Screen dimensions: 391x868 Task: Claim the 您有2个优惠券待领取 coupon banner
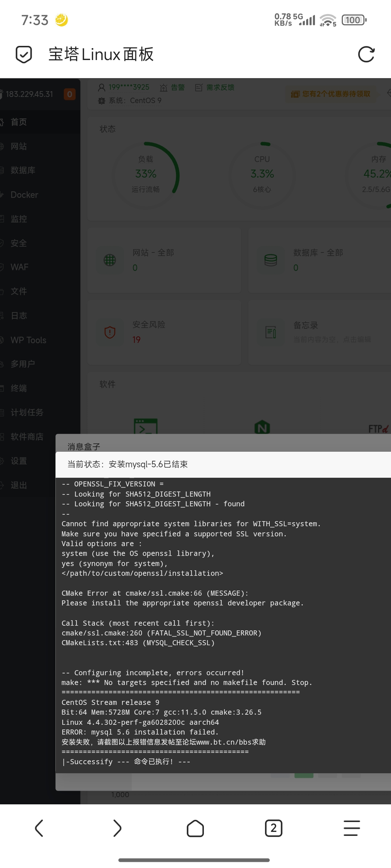(x=330, y=94)
